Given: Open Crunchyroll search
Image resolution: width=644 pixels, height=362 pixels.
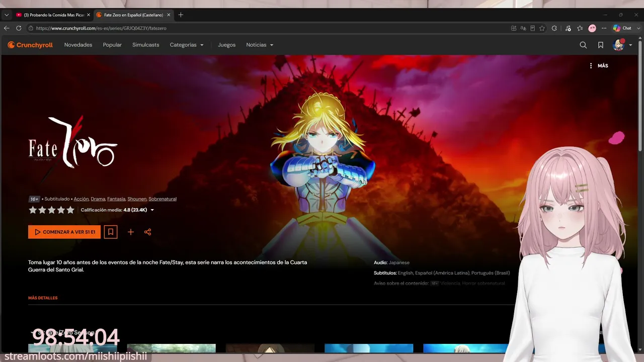Looking at the screenshot, I should pos(583,45).
